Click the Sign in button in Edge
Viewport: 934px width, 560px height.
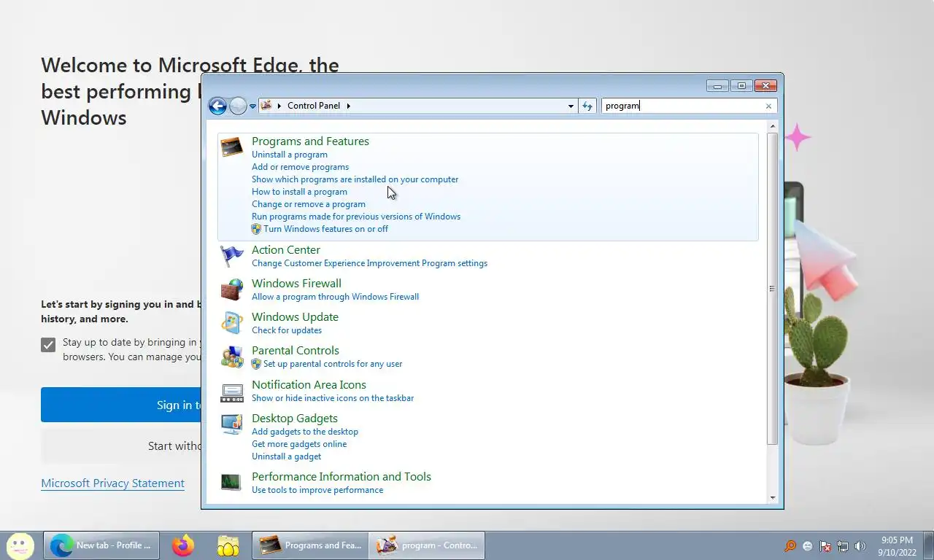(x=120, y=405)
